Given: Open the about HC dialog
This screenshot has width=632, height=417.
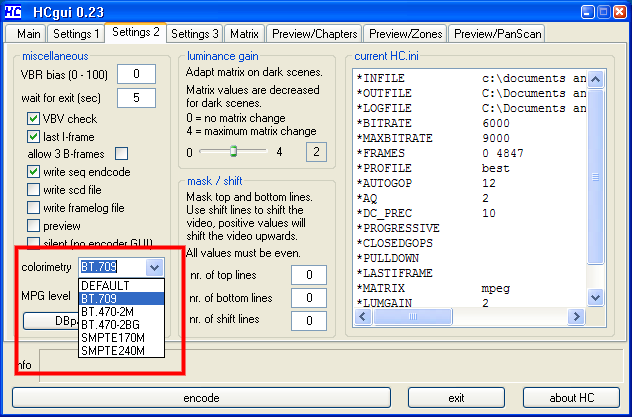Looking at the screenshot, I should click(x=572, y=398).
